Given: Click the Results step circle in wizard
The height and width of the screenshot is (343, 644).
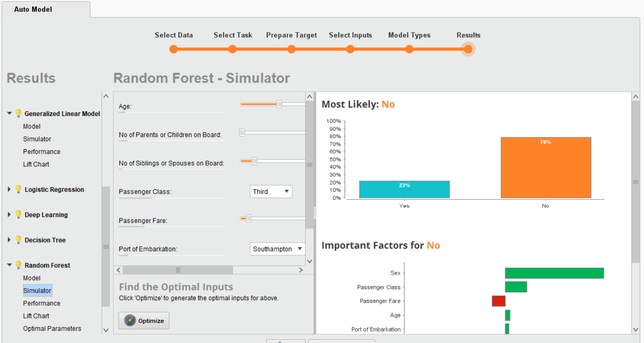Looking at the screenshot, I should [x=468, y=49].
